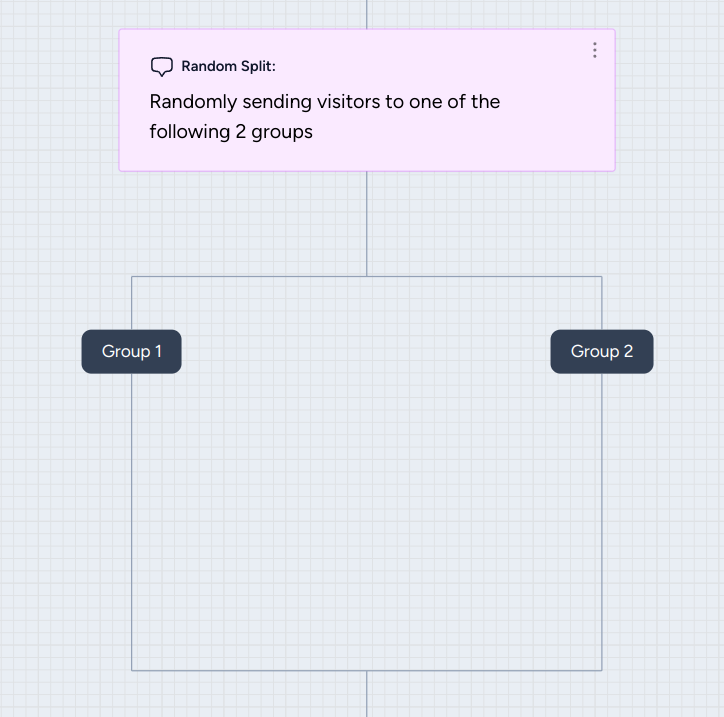Viewport: 724px width, 717px height.
Task: Click the horizontal split line joining both branches
Action: pos(367,277)
